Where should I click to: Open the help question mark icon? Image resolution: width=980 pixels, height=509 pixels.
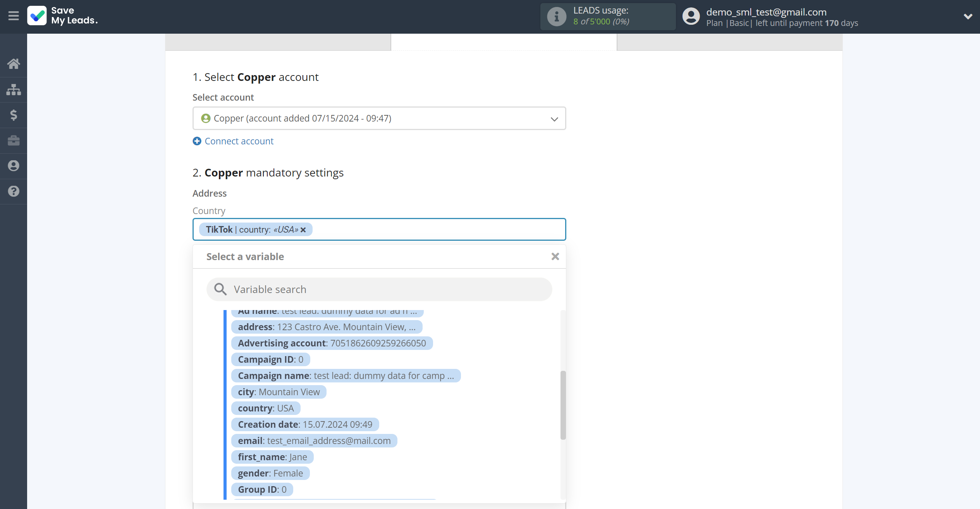[x=14, y=191]
